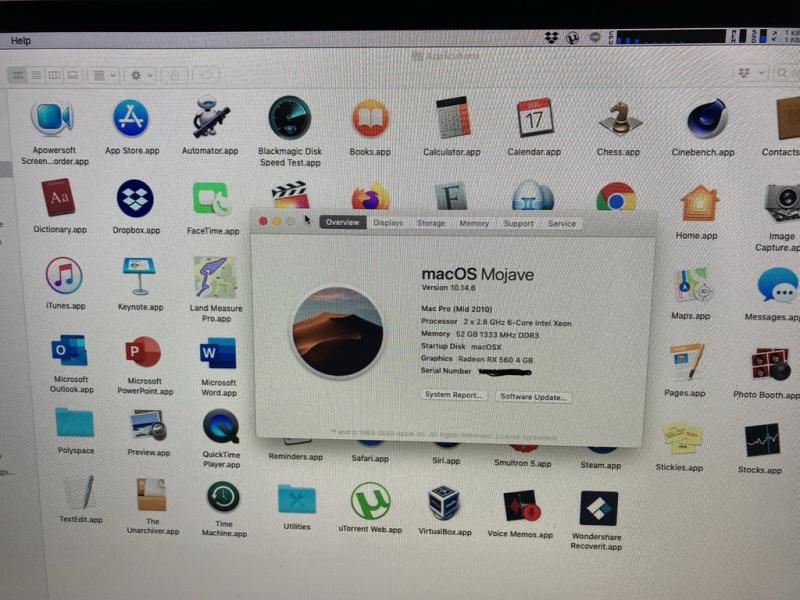Open The Unarchiver.app icon
The image size is (800, 600).
pyautogui.click(x=152, y=494)
